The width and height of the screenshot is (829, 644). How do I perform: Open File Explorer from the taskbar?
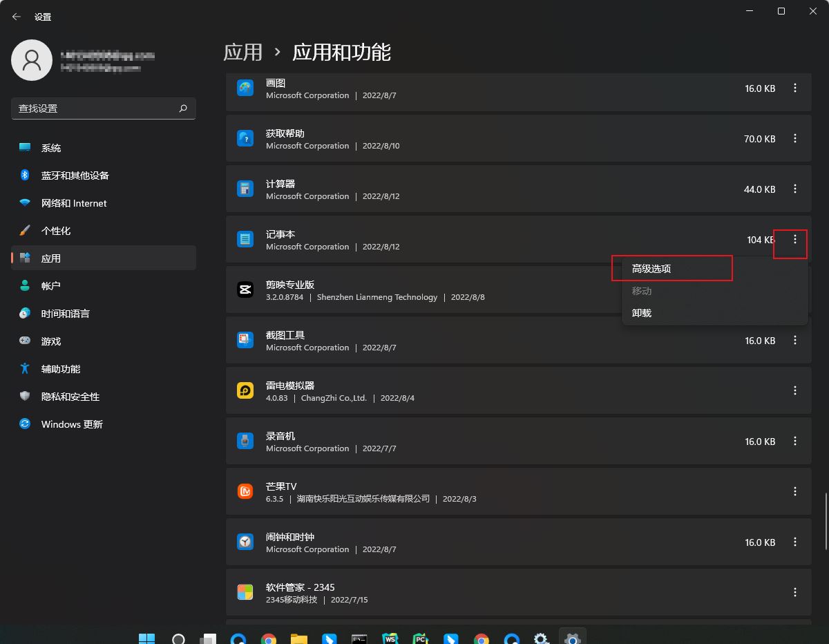click(x=298, y=636)
